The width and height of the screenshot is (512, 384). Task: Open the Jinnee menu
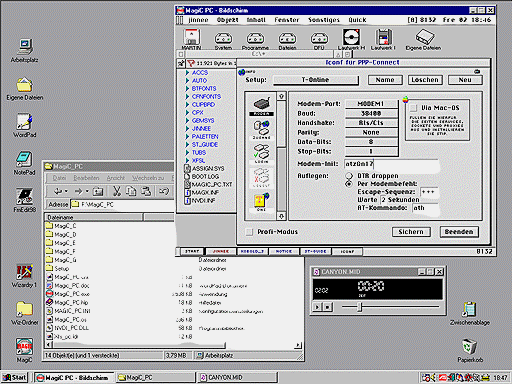(x=198, y=20)
